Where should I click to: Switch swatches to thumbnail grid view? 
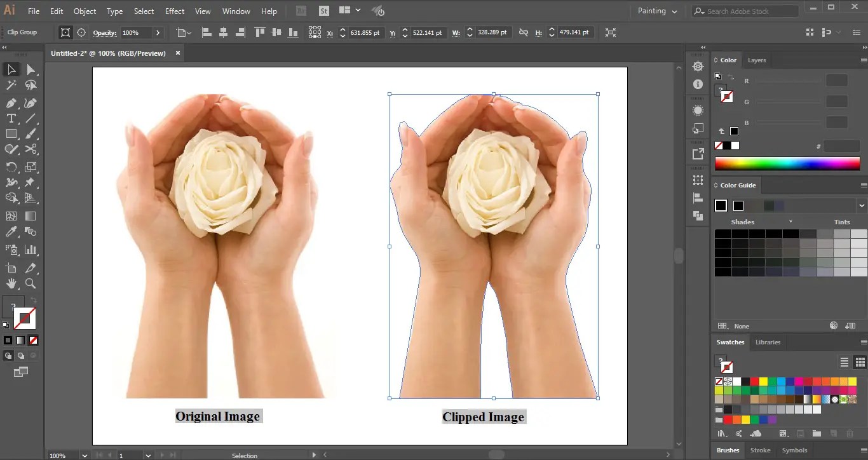click(860, 362)
